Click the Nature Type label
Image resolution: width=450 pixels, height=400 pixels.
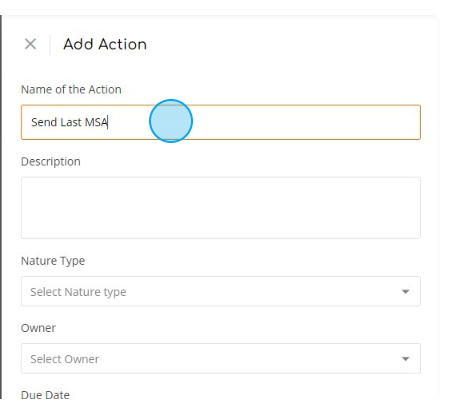click(53, 261)
